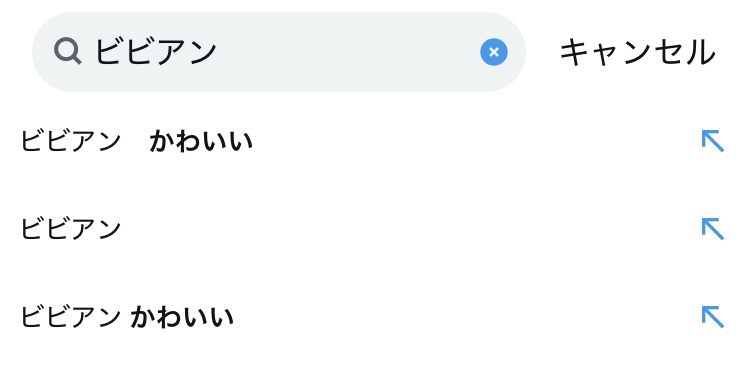This screenshot has width=750, height=368.
Task: Tap the arrow beside the bottom かわいい suggestion
Action: pyautogui.click(x=713, y=317)
